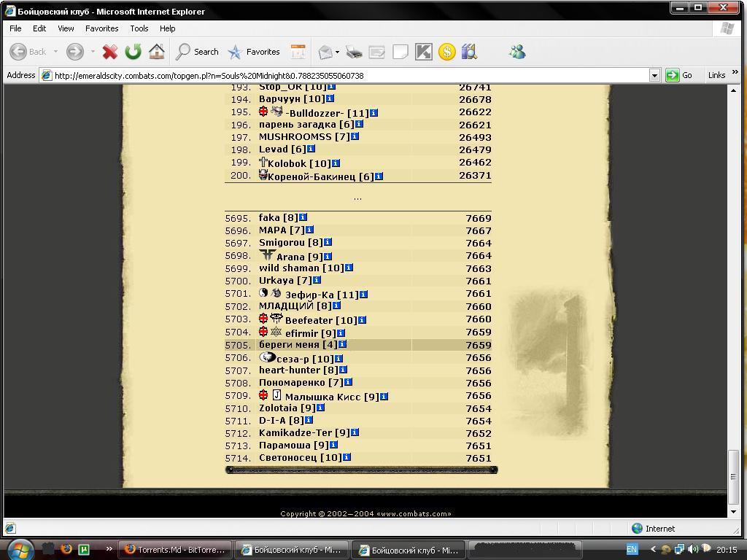Select the score 26371 in row 200
The height and width of the screenshot is (560, 747).
pos(475,175)
